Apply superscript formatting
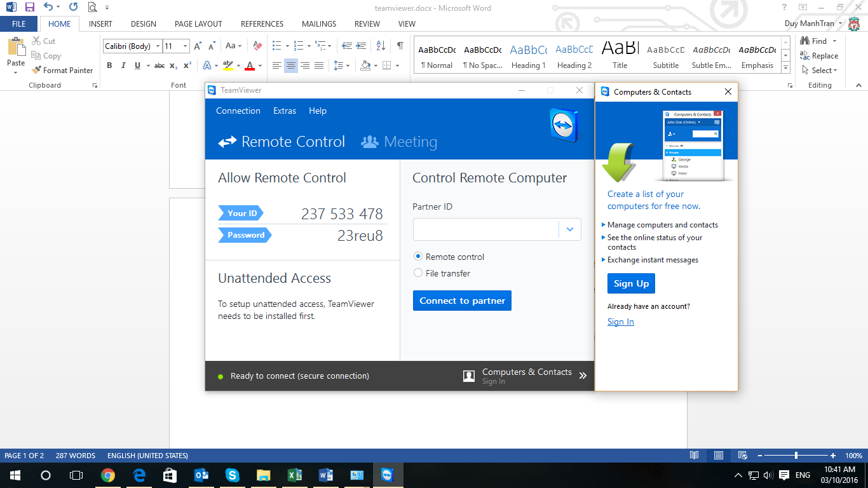Viewport: 868px width, 488px height. (x=187, y=65)
